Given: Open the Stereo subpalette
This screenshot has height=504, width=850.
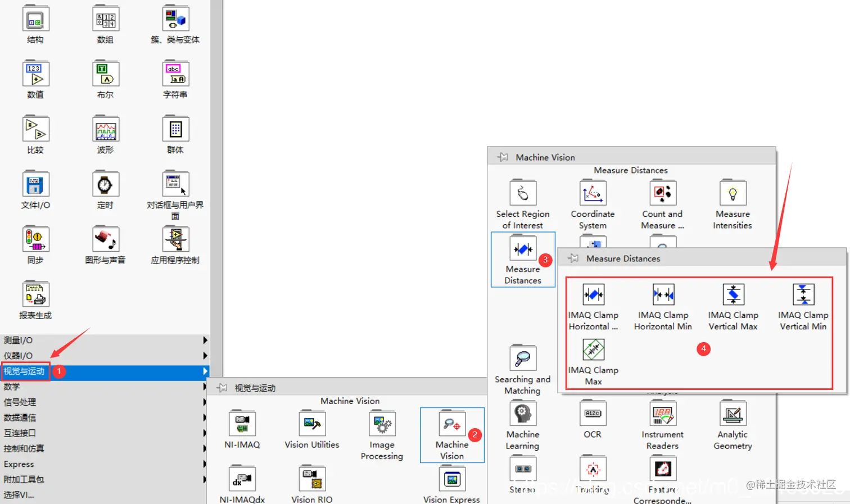Looking at the screenshot, I should pyautogui.click(x=523, y=469).
